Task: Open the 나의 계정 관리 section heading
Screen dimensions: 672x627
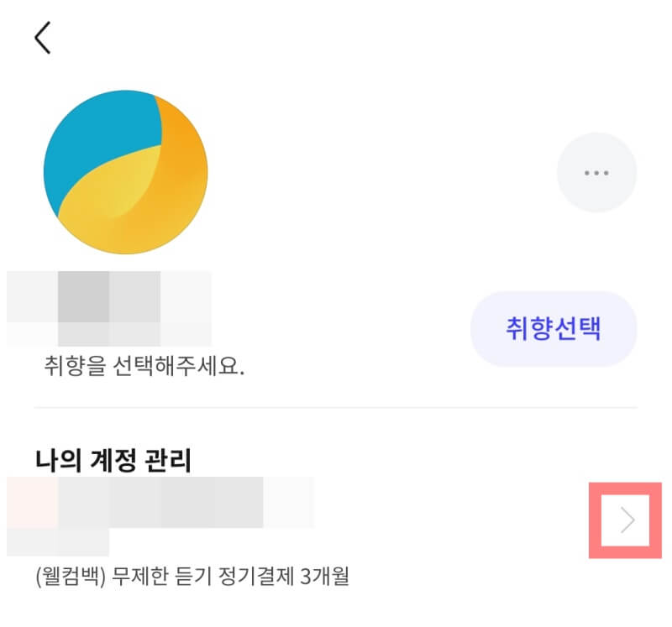Action: pyautogui.click(x=113, y=461)
